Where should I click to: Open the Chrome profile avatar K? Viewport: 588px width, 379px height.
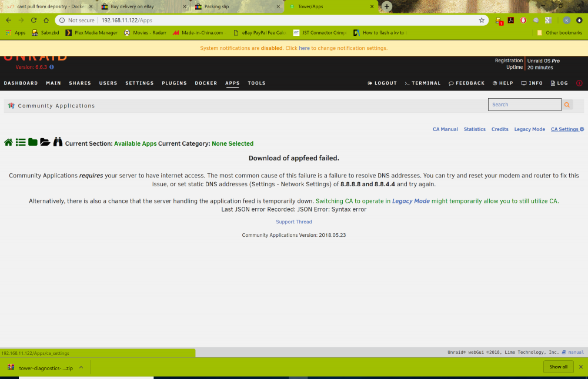[567, 20]
